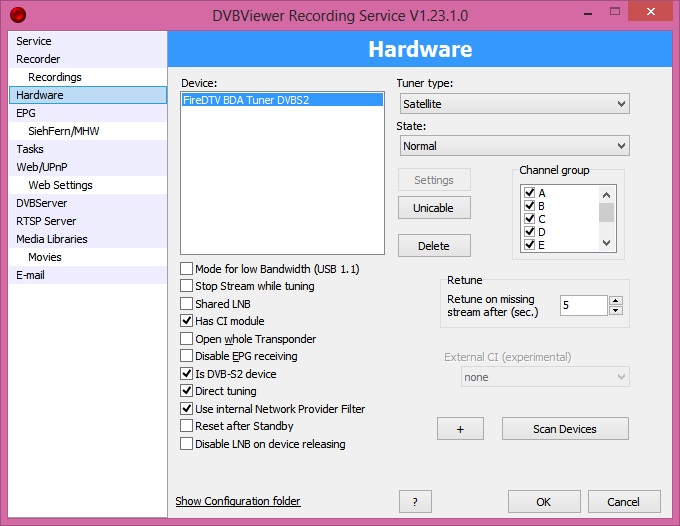This screenshot has width=680, height=526.
Task: Delete the selected device
Action: pos(434,246)
